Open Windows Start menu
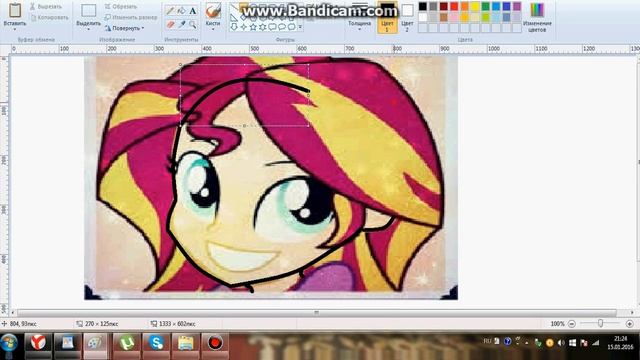640x360 pixels. [x=9, y=343]
